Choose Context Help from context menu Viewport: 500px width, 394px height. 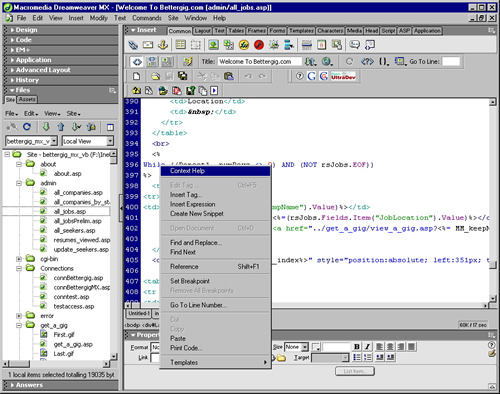click(215, 171)
